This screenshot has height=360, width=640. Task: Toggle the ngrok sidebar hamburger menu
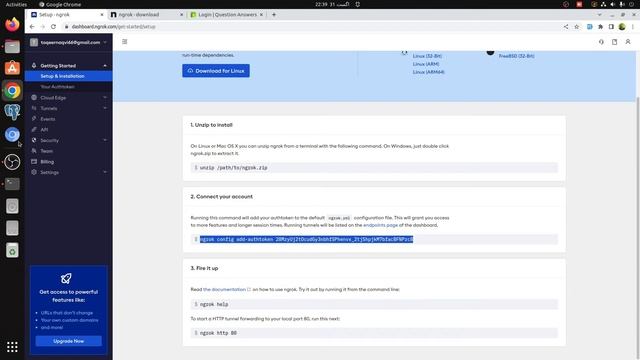124,42
